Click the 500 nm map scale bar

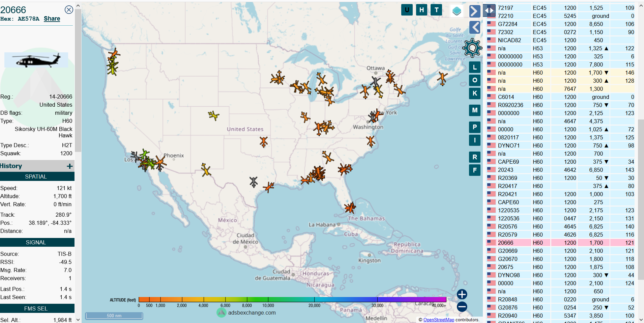click(x=114, y=316)
